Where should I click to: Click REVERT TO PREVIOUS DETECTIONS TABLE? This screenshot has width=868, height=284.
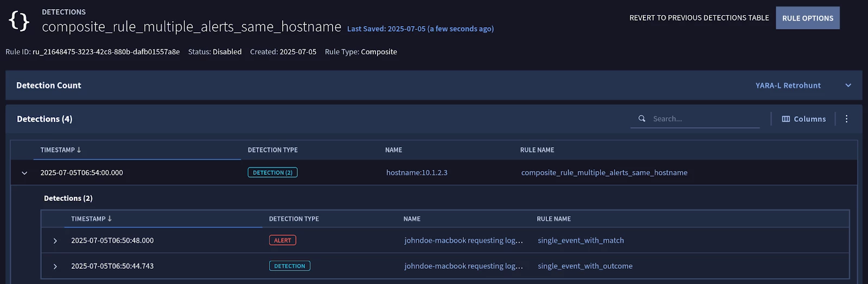pos(699,18)
